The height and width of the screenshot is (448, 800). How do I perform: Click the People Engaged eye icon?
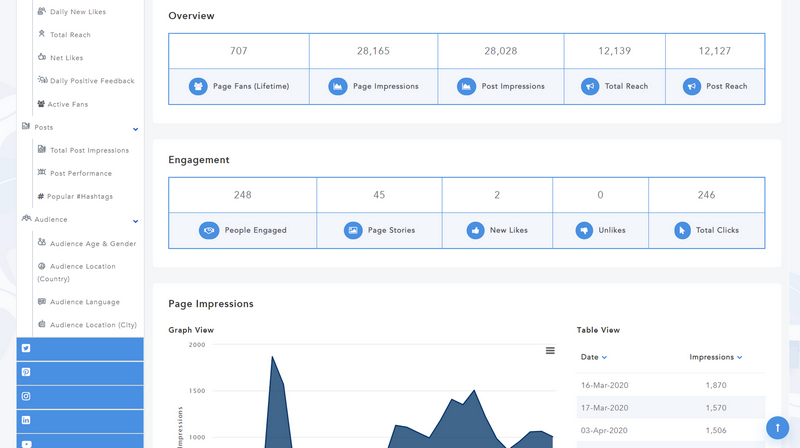point(209,230)
